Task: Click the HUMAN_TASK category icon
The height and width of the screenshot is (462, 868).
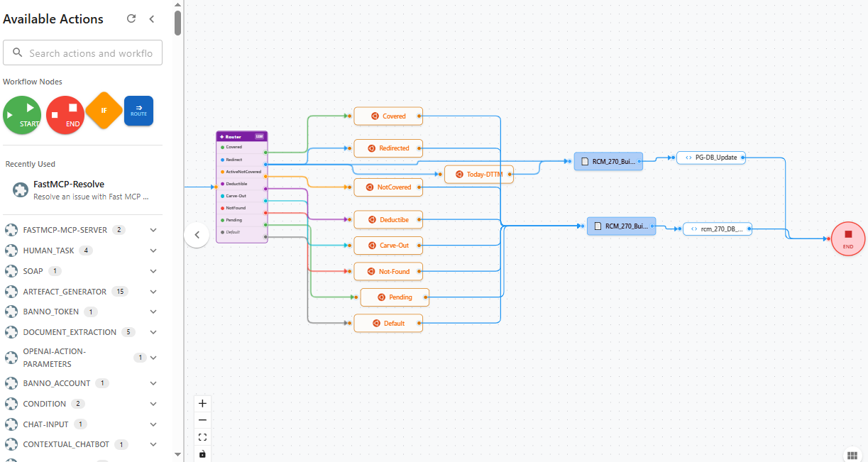Action: (x=11, y=251)
